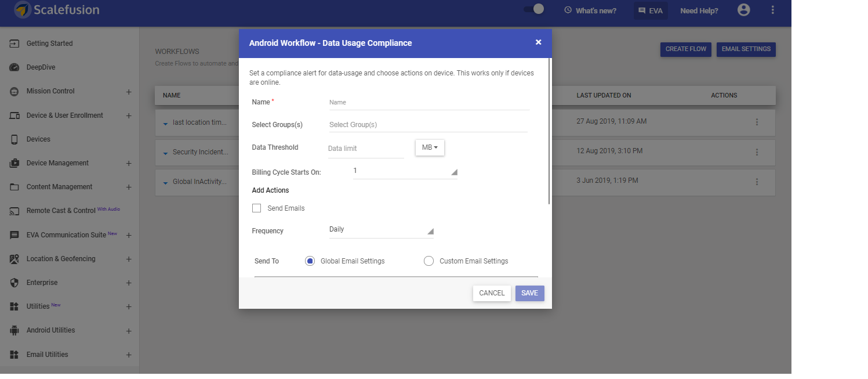Screen dimensions: 868x379
Task: Expand the Device Management submenu
Action: click(129, 164)
